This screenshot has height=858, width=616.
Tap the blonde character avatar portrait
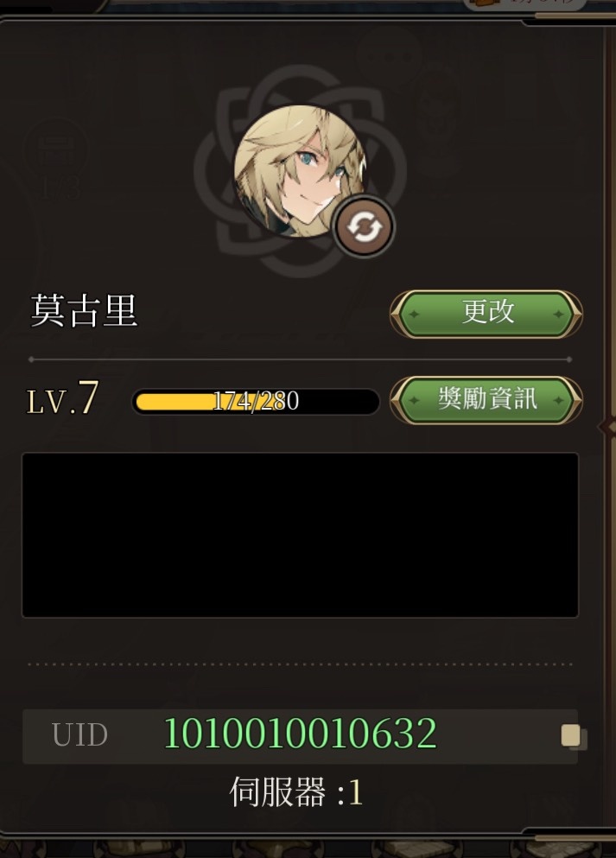click(301, 171)
